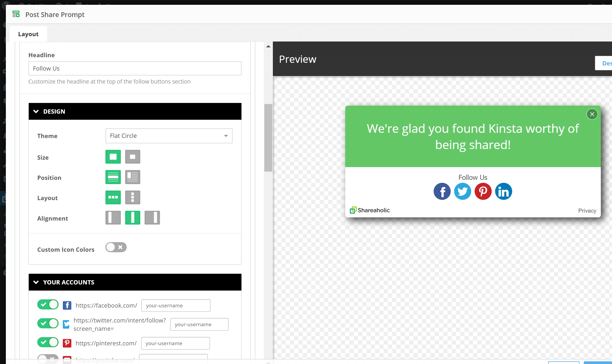Click the Layout tab at top
Image resolution: width=612 pixels, height=364 pixels.
click(x=28, y=33)
